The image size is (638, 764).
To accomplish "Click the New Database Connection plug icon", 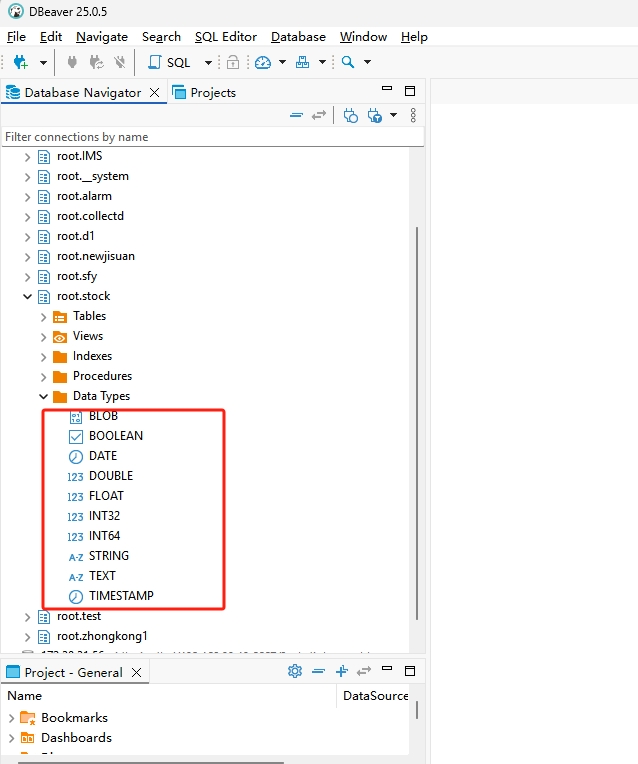I will [20, 62].
